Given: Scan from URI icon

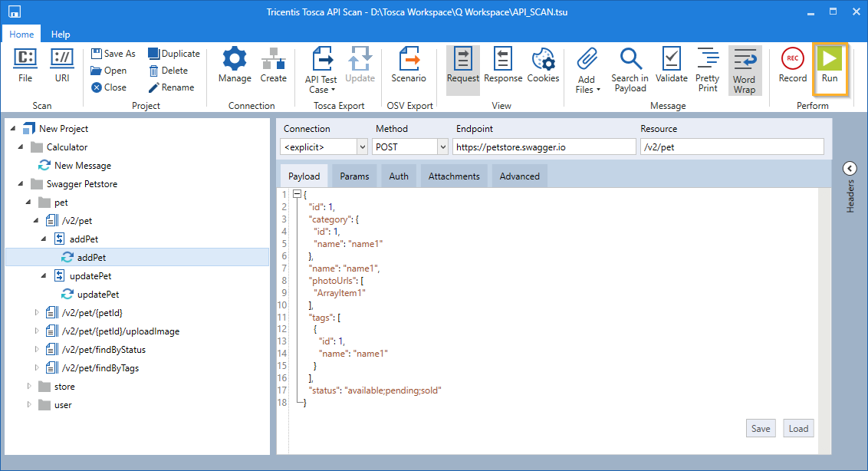Looking at the screenshot, I should tap(62, 66).
